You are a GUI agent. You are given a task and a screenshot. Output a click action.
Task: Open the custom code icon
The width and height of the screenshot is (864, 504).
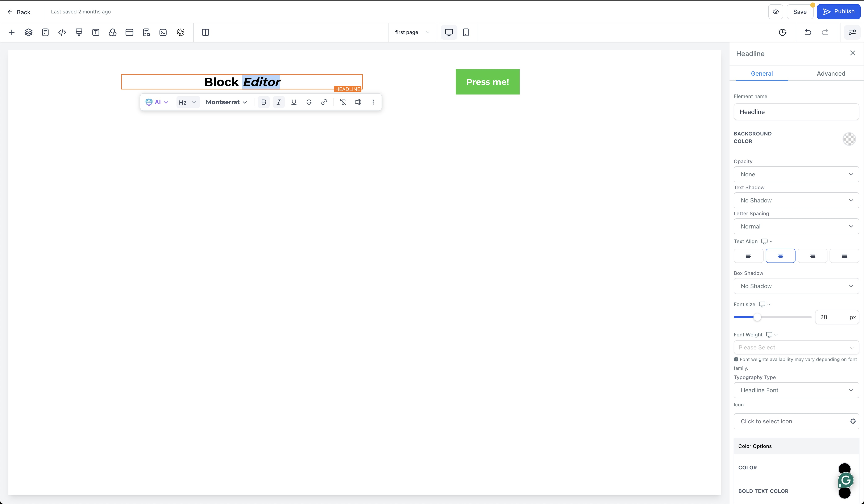62,32
